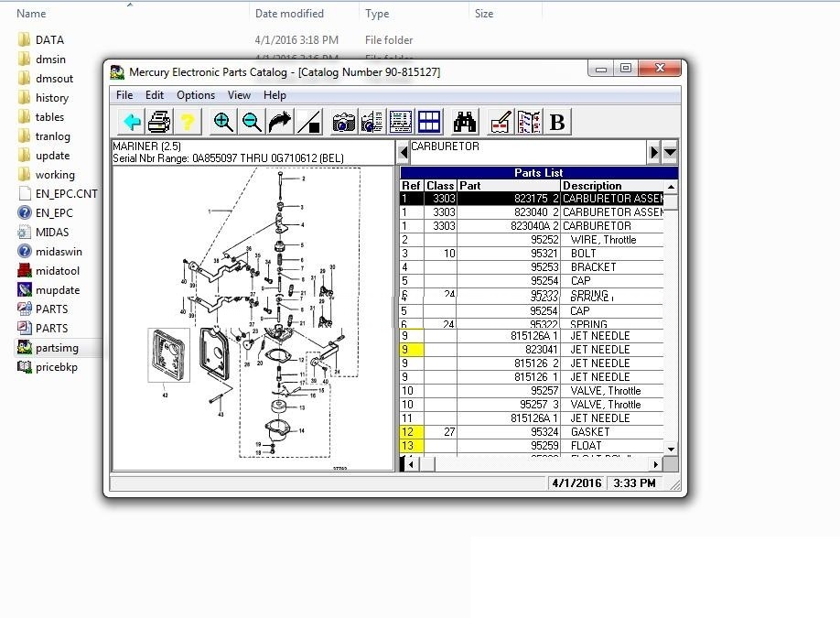This screenshot has width=840, height=618.
Task: Zoom out of the parts diagram
Action: 252,122
